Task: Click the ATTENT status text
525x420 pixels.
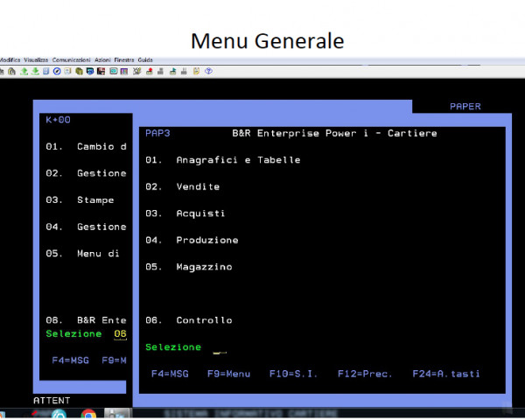Action: click(52, 401)
